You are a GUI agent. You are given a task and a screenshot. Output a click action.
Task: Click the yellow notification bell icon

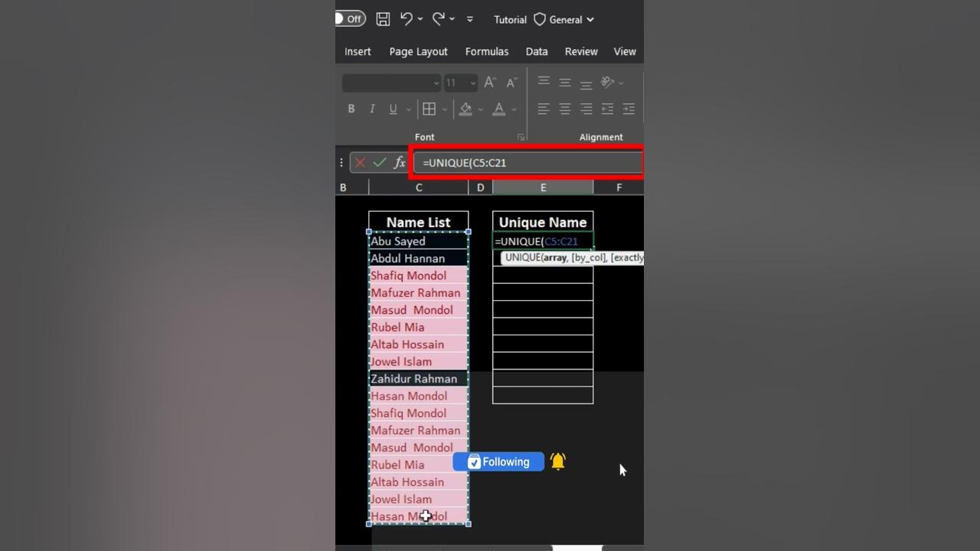pyautogui.click(x=558, y=461)
